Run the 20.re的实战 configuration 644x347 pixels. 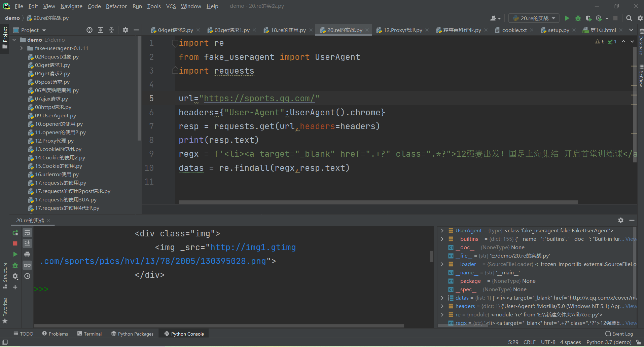(567, 18)
